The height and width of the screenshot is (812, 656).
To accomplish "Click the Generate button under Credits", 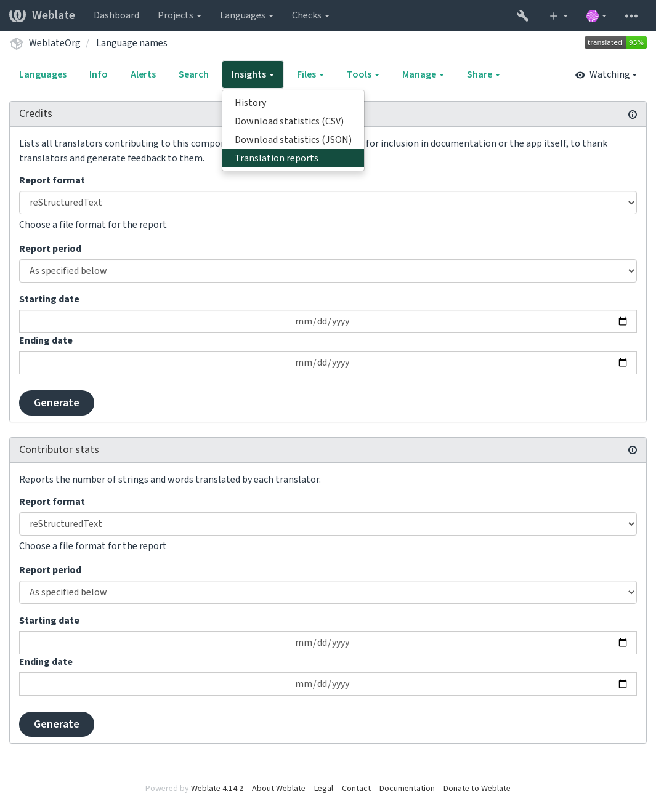I will [57, 403].
